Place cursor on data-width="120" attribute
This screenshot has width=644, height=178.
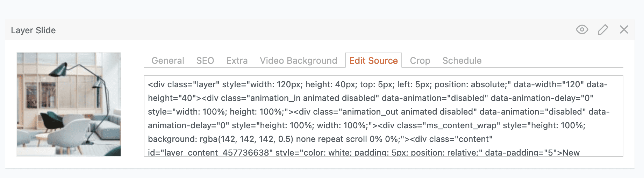point(549,84)
